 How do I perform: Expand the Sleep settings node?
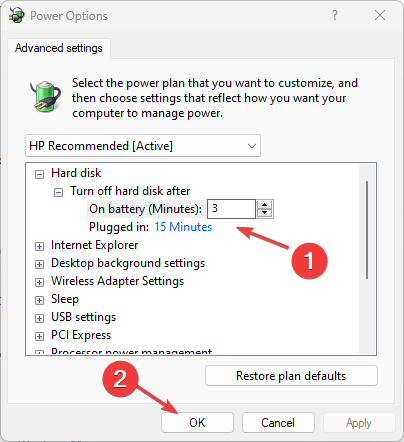[x=39, y=300]
